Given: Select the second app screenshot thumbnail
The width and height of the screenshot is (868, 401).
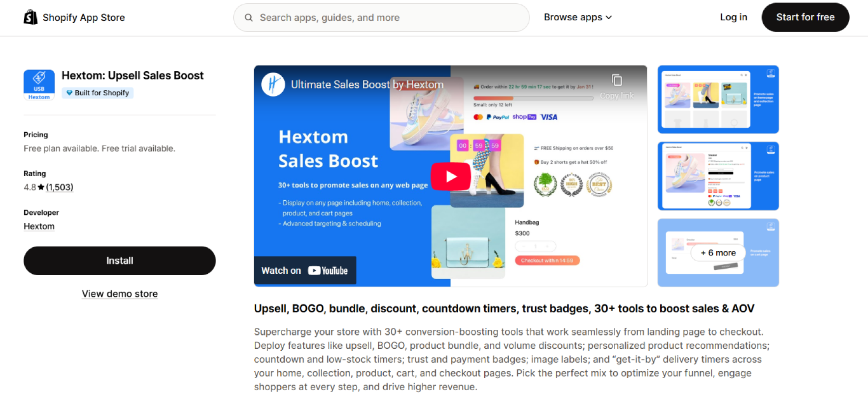Looking at the screenshot, I should click(x=718, y=176).
